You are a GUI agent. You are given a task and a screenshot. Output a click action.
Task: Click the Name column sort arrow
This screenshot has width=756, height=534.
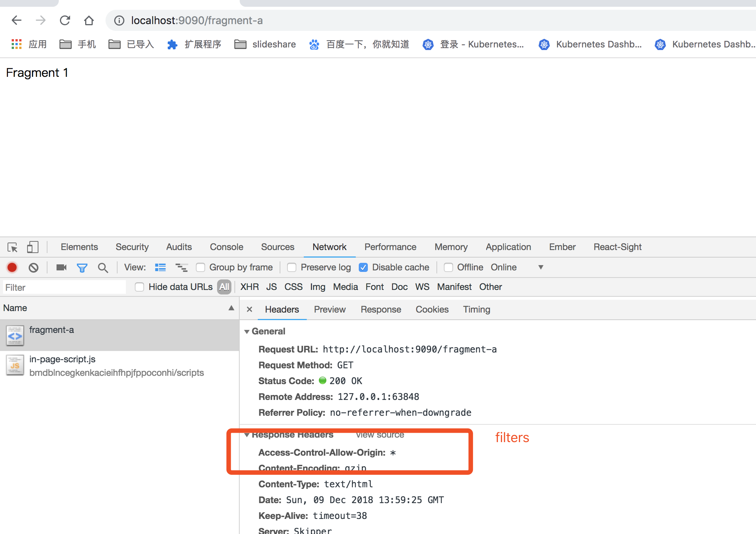click(x=231, y=308)
